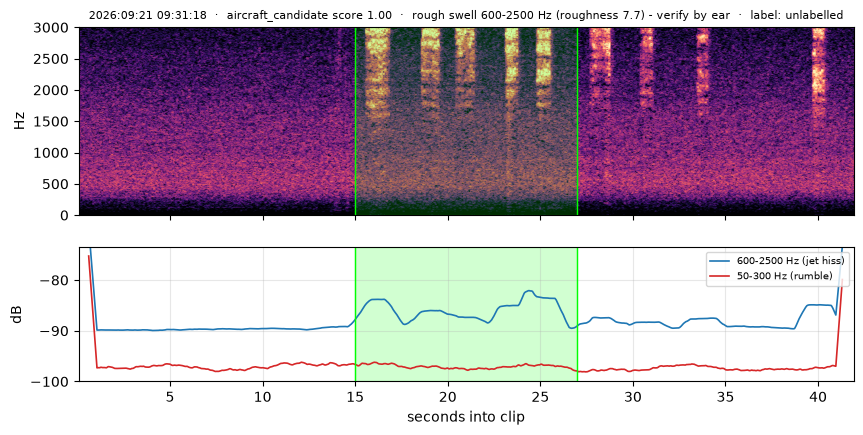Click the green end marker in dB plot
863x435 pixels.
(577, 314)
